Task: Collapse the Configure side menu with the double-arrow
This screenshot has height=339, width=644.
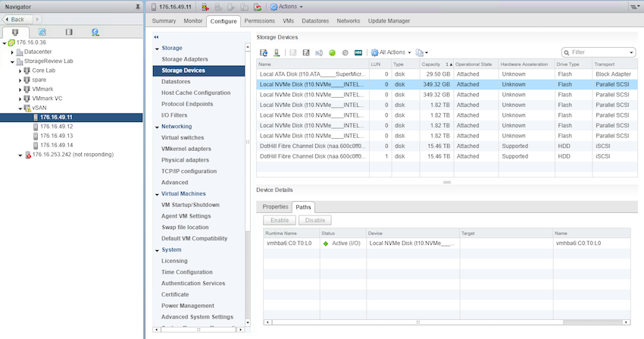Action: pos(156,36)
